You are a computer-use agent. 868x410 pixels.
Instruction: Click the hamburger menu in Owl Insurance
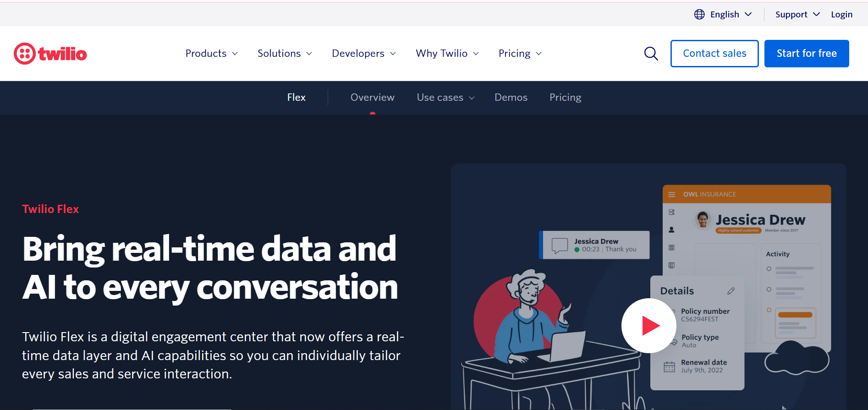click(672, 194)
